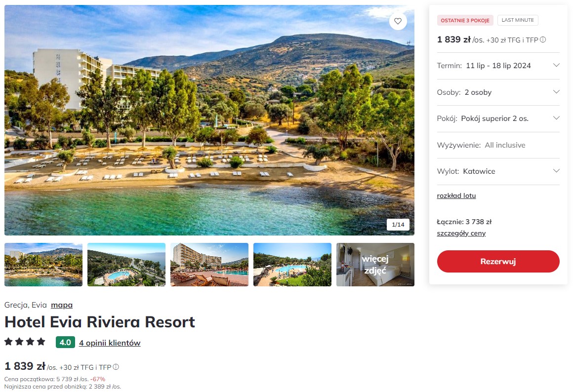573x392 pixels.
Task: Open info icon beside the side-panel price
Action: click(x=543, y=39)
